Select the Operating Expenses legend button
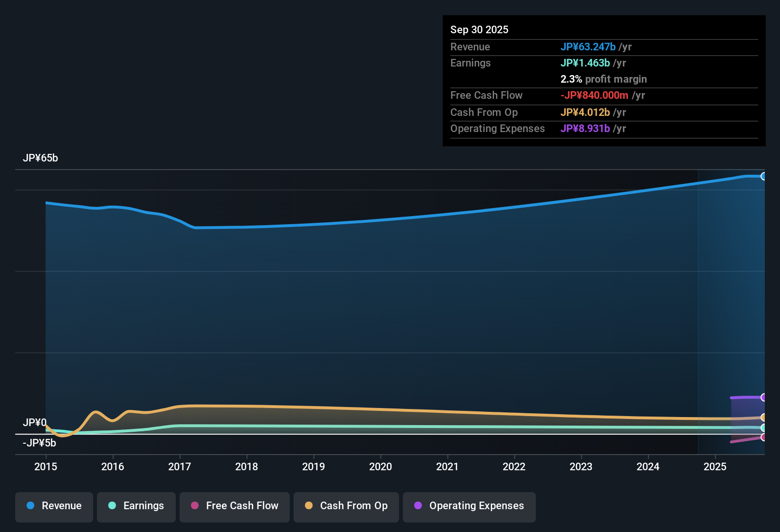 [x=469, y=507]
